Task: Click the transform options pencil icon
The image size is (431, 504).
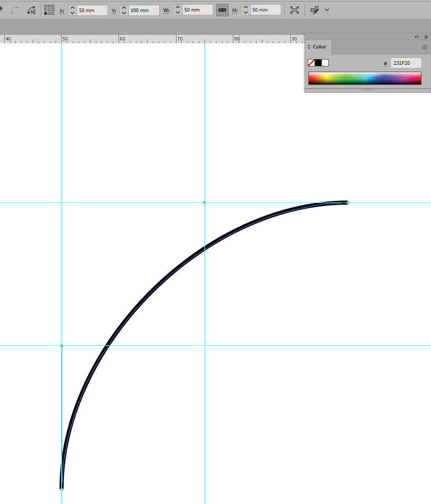Action: [315, 10]
